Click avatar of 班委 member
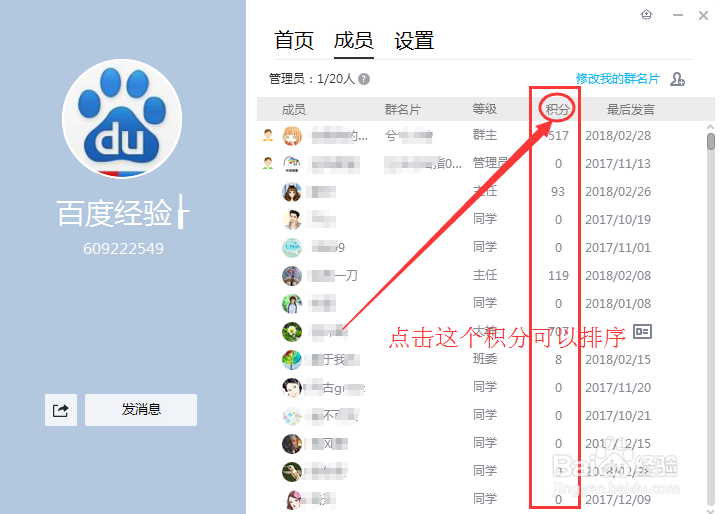Screen dimensions: 720x514 coord(292,360)
